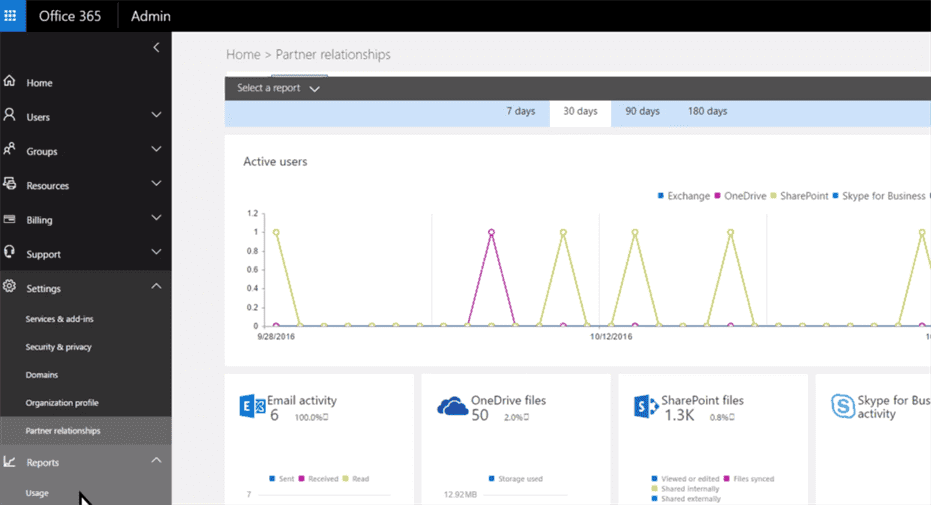Viewport: 931px width, 505px height.
Task: Open the Email activity card title
Action: [x=302, y=401]
